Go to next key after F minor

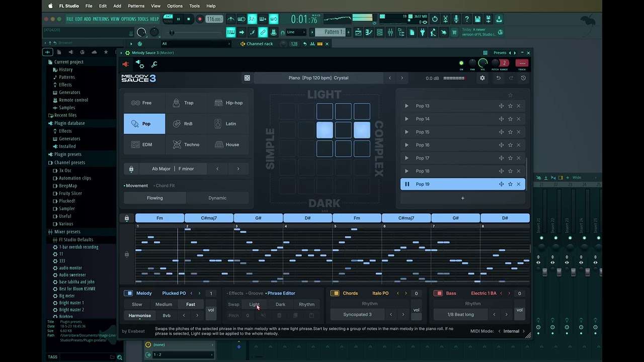pos(238,169)
